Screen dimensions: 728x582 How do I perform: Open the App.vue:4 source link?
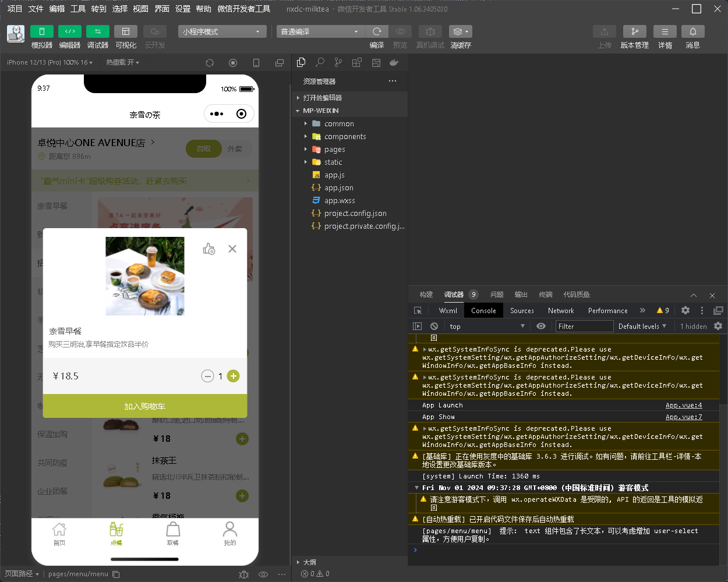pyautogui.click(x=684, y=405)
